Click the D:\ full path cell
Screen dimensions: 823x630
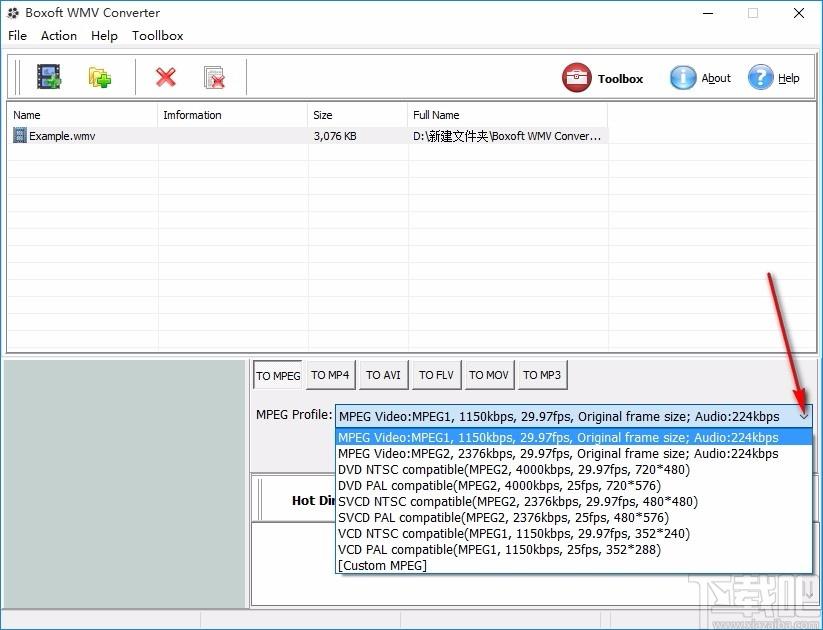point(507,136)
